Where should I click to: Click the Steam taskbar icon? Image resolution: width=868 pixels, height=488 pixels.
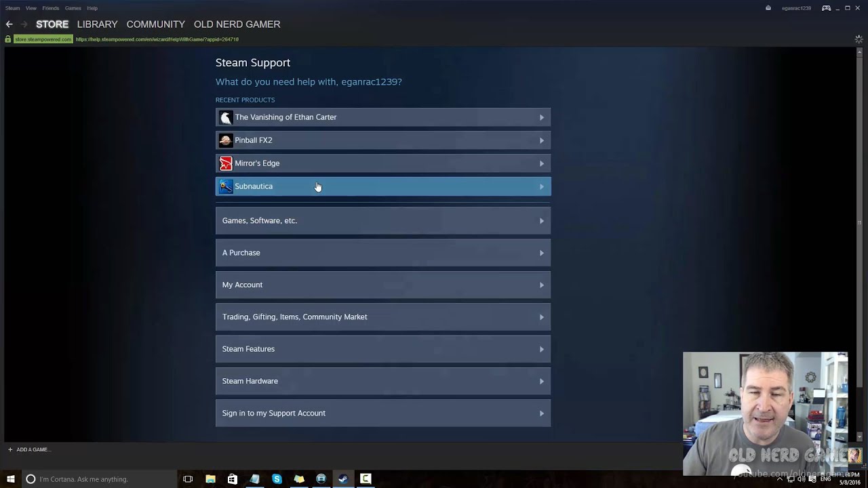343,479
